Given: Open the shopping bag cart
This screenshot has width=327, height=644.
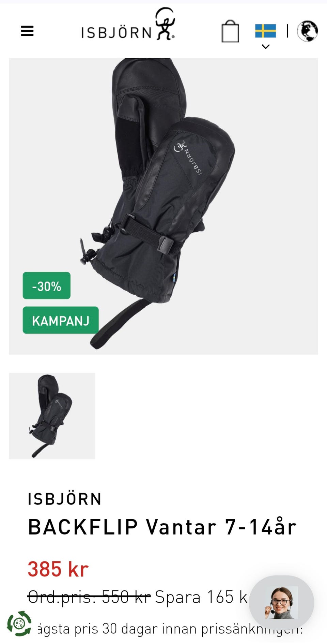Looking at the screenshot, I should click(x=230, y=31).
